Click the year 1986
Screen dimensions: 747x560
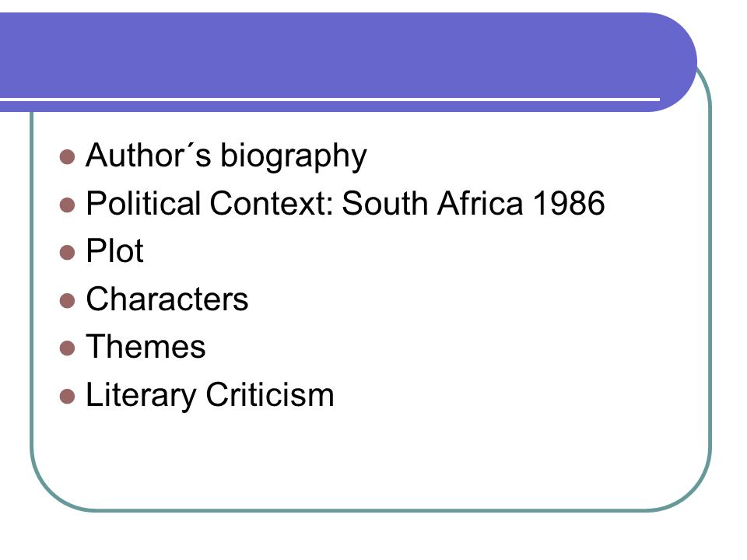[x=569, y=203]
